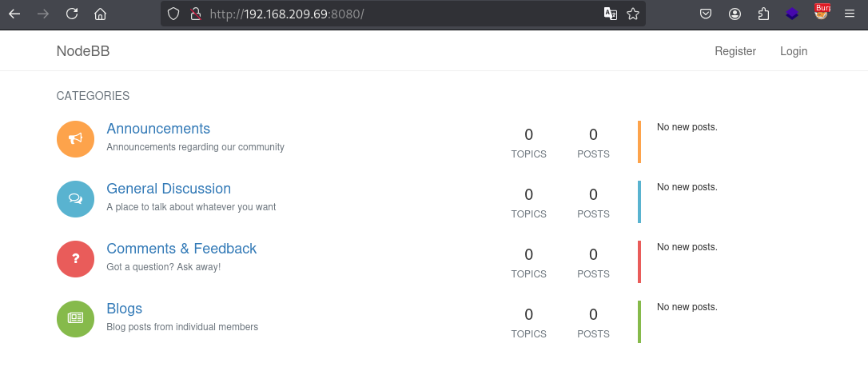Click 'A place to talk about whatever you want'
The width and height of the screenshot is (868, 371).
pyautogui.click(x=191, y=207)
